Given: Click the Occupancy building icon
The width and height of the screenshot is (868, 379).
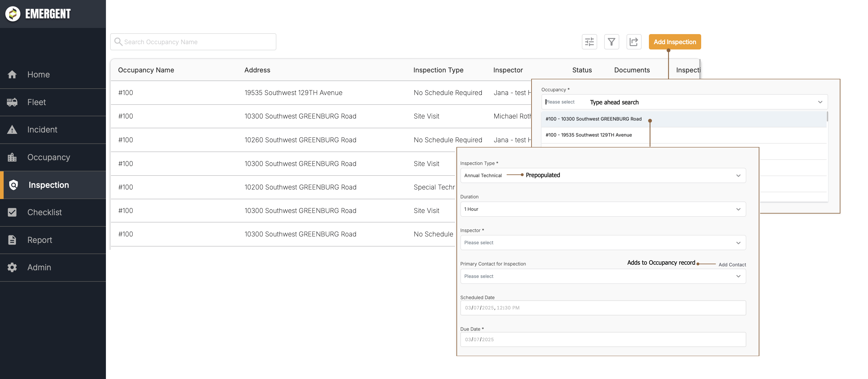Looking at the screenshot, I should (12, 157).
